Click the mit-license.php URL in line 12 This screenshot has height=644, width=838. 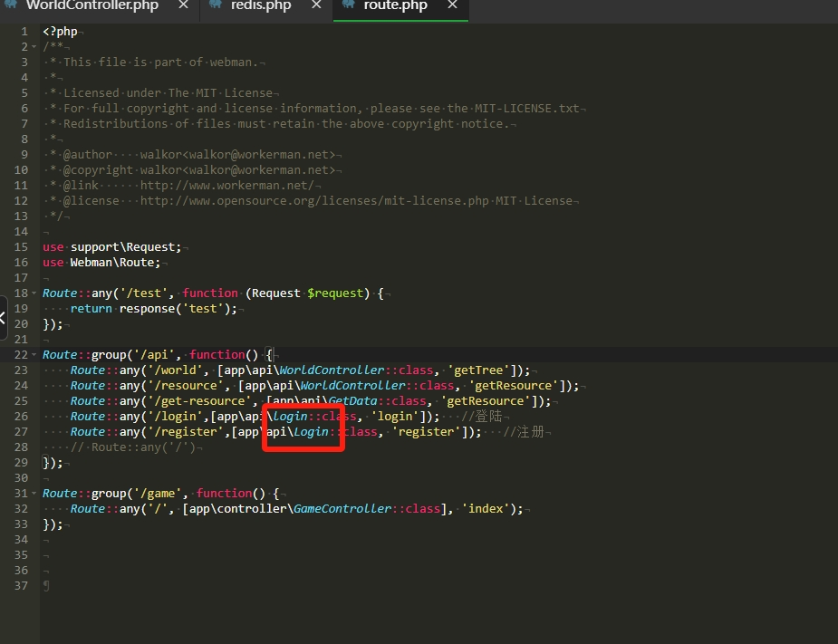(314, 201)
